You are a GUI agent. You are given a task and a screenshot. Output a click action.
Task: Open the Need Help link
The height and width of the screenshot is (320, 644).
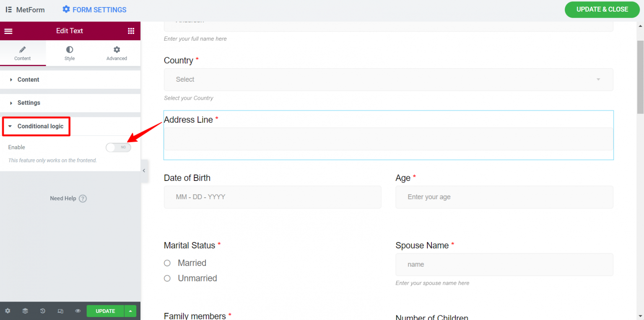(68, 198)
